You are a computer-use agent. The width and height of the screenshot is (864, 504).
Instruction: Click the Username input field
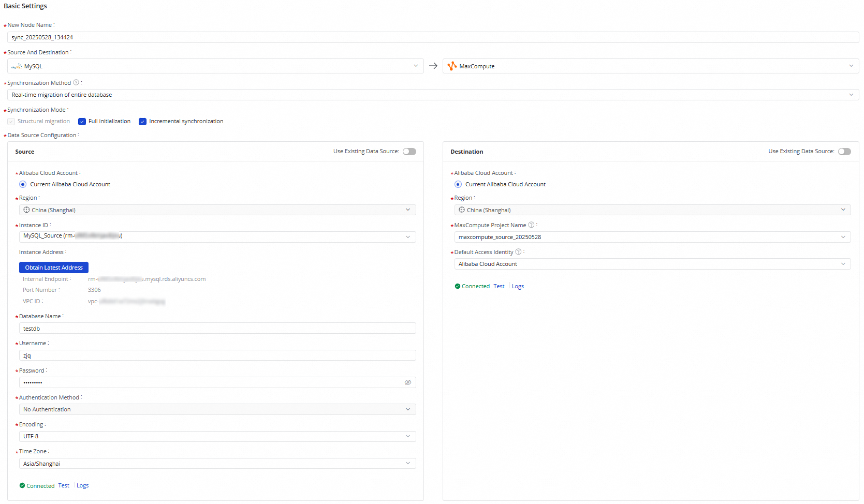tap(217, 355)
